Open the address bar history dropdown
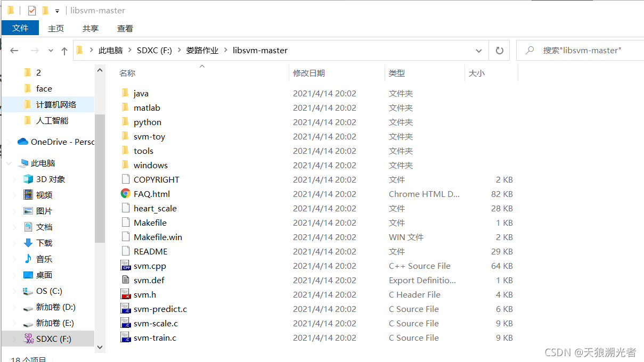Viewport: 644px width, 362px height. click(479, 51)
